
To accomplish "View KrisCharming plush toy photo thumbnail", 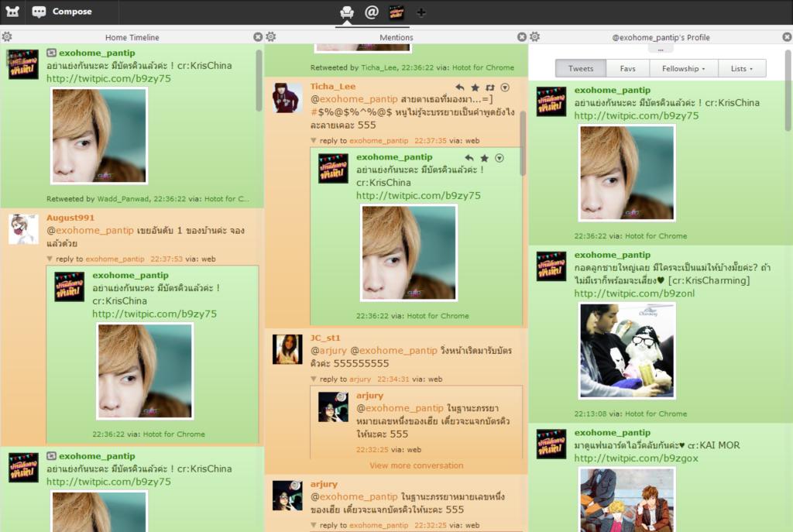I will coord(627,351).
